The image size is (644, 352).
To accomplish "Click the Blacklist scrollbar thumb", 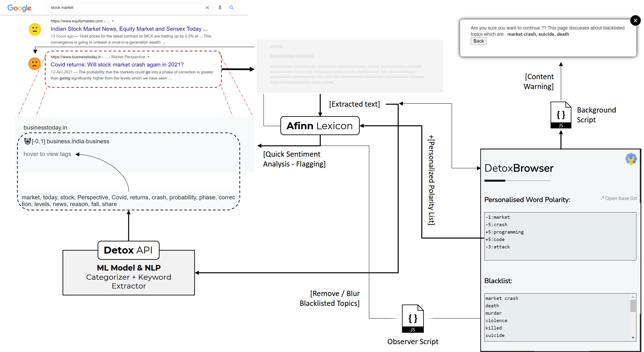I will [633, 306].
